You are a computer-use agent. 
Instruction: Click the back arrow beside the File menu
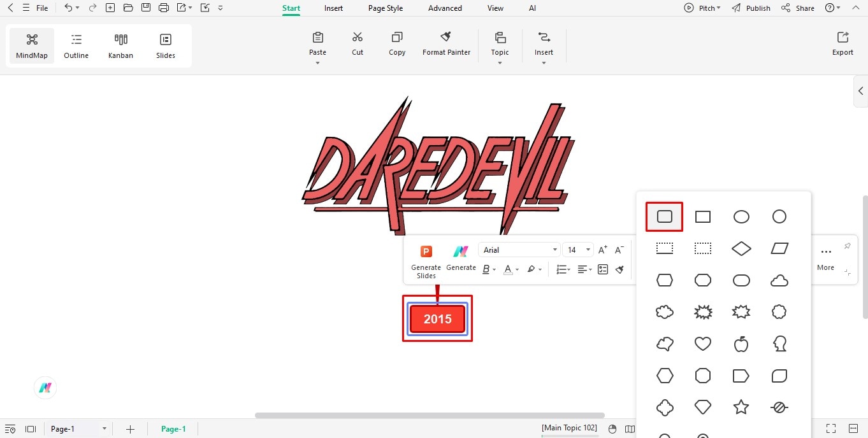click(x=10, y=8)
